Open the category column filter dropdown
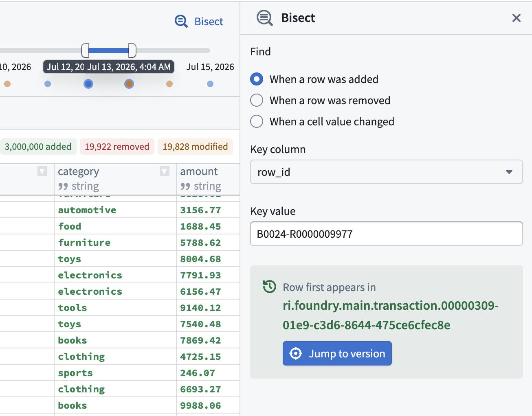Screen dimensions: 532x416 165,171
